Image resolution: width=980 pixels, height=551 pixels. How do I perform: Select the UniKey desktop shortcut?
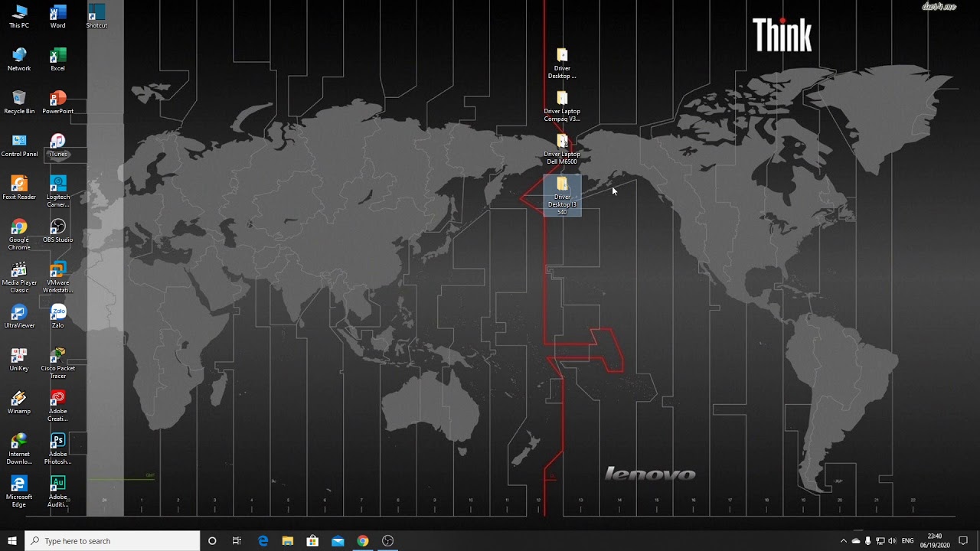[19, 360]
